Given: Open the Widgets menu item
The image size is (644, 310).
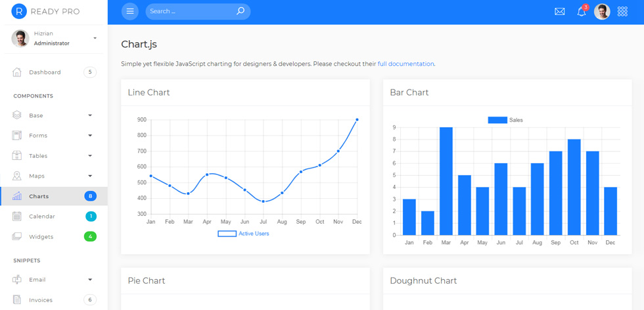Looking at the screenshot, I should click(54, 237).
